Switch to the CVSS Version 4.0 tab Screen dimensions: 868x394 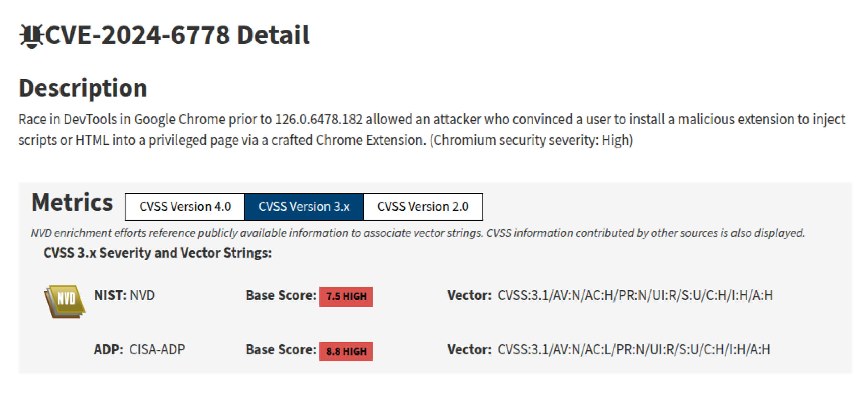185,206
